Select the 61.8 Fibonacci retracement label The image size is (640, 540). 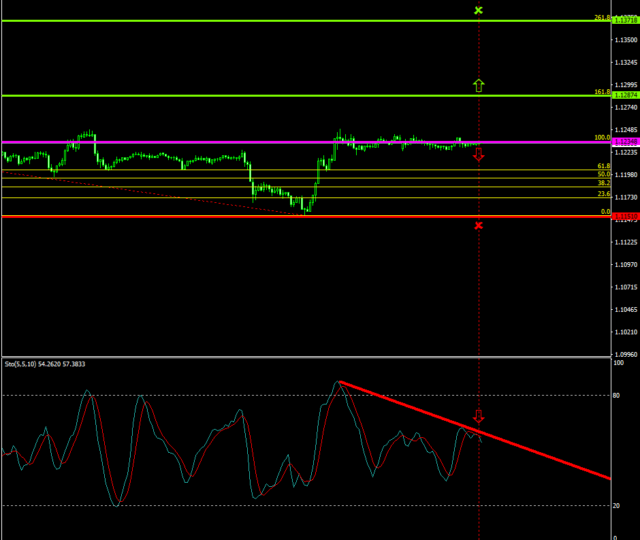pyautogui.click(x=603, y=166)
